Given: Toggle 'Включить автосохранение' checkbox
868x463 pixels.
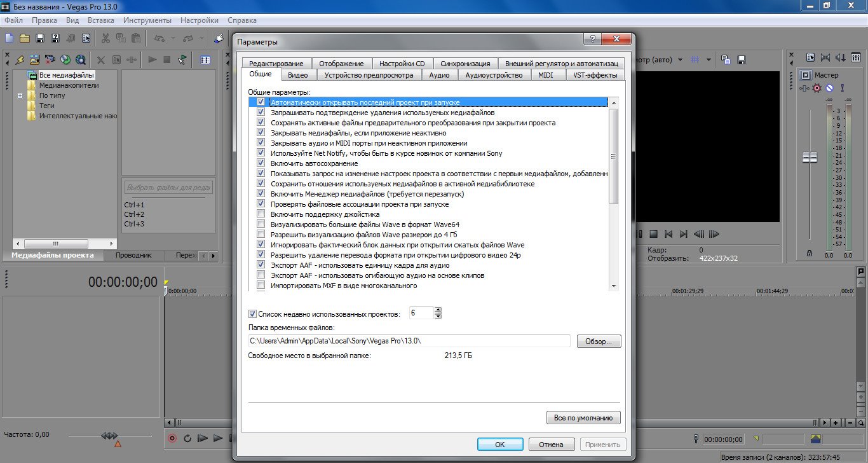Looking at the screenshot, I should [x=261, y=163].
